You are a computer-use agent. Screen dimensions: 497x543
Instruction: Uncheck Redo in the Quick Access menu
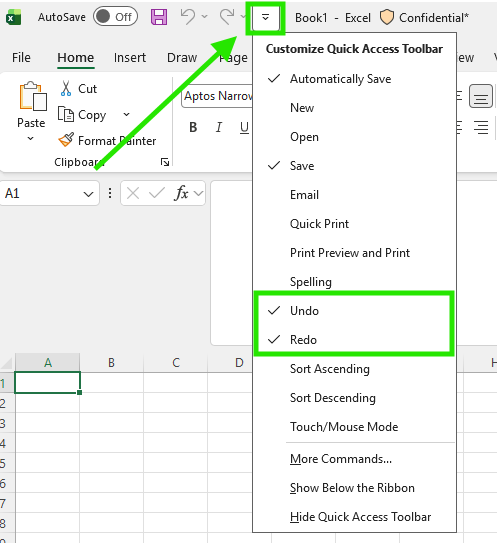(x=354, y=340)
